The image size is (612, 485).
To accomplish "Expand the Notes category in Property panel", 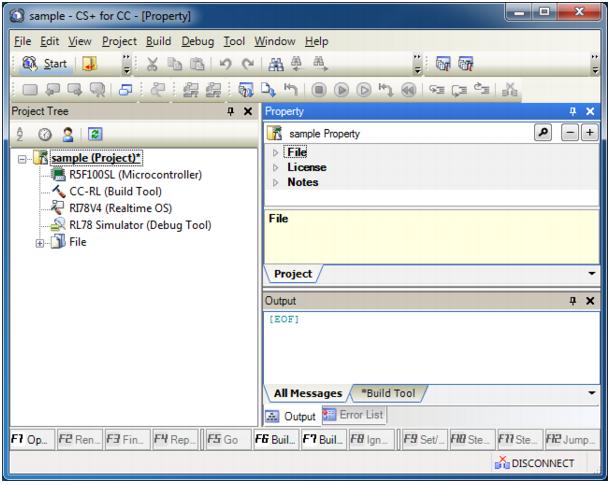I will 277,183.
